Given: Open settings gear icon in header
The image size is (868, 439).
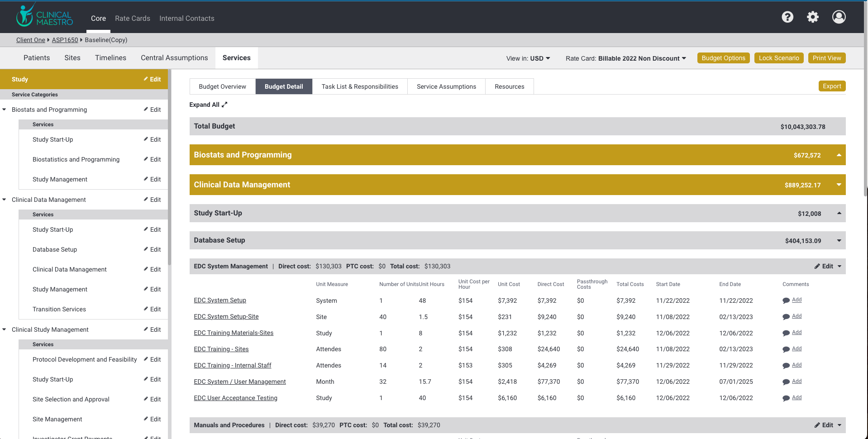Looking at the screenshot, I should pyautogui.click(x=813, y=17).
